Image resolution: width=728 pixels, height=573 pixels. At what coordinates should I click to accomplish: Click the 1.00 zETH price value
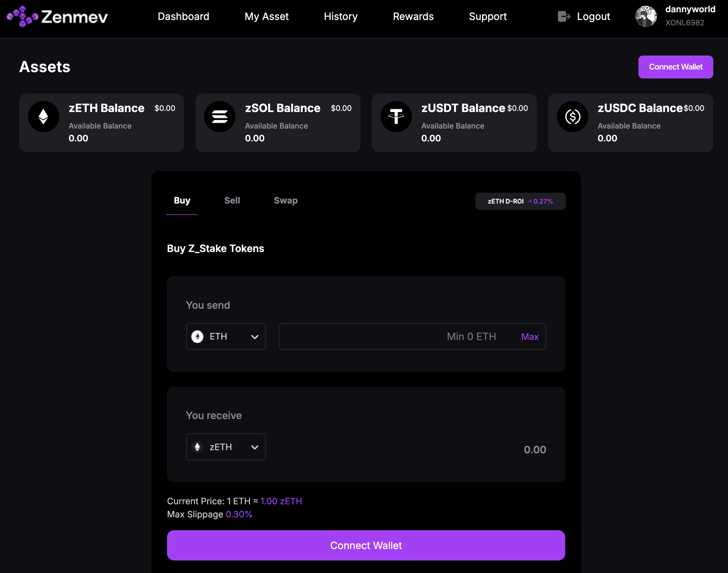click(281, 501)
